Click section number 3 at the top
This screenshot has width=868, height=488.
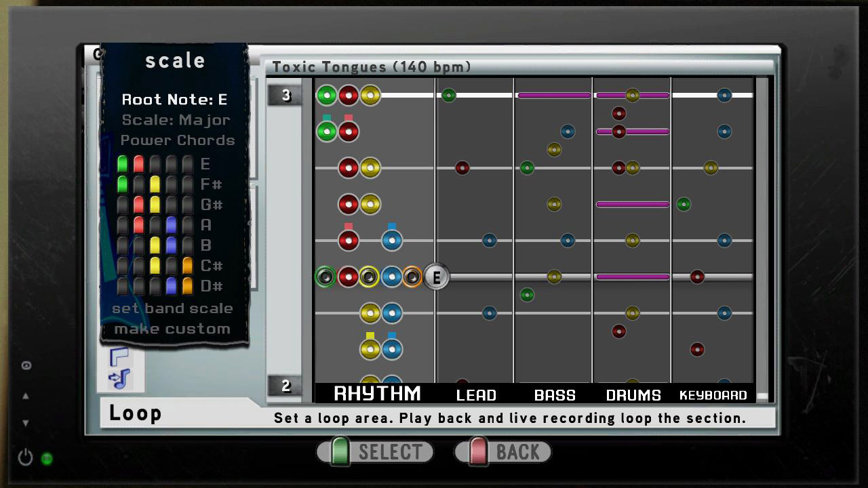285,95
